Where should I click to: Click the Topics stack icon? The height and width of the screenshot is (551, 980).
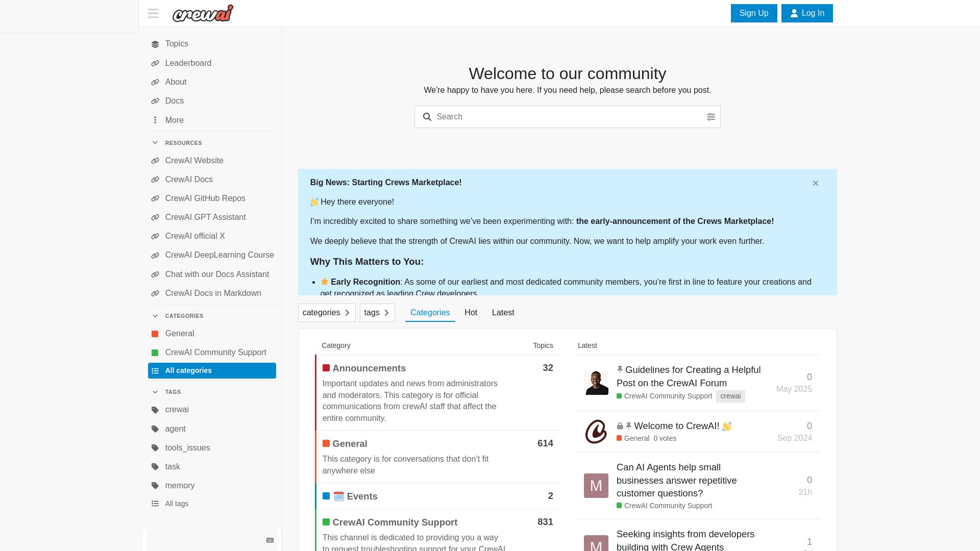click(x=155, y=44)
